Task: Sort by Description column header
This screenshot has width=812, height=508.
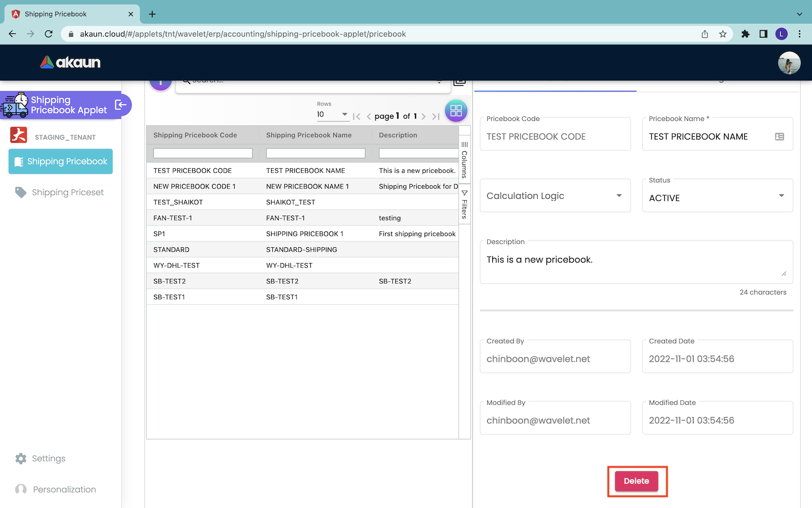Action: [x=398, y=135]
